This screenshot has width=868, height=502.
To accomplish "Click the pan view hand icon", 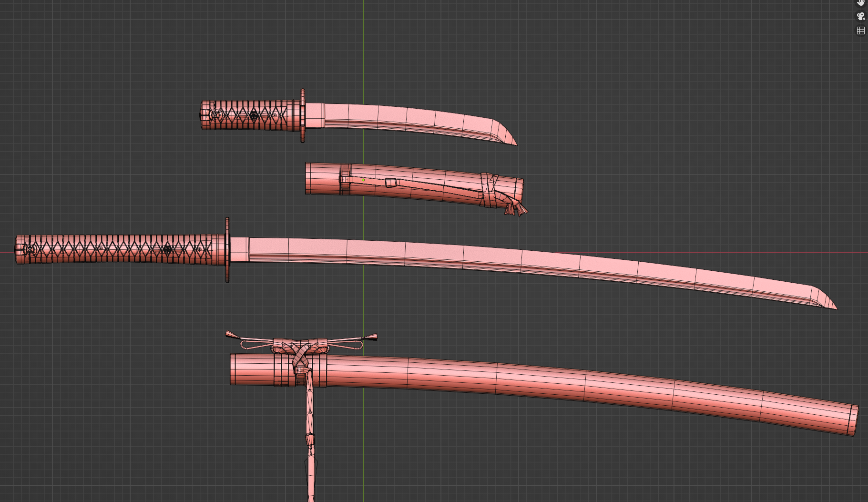I will point(860,2).
